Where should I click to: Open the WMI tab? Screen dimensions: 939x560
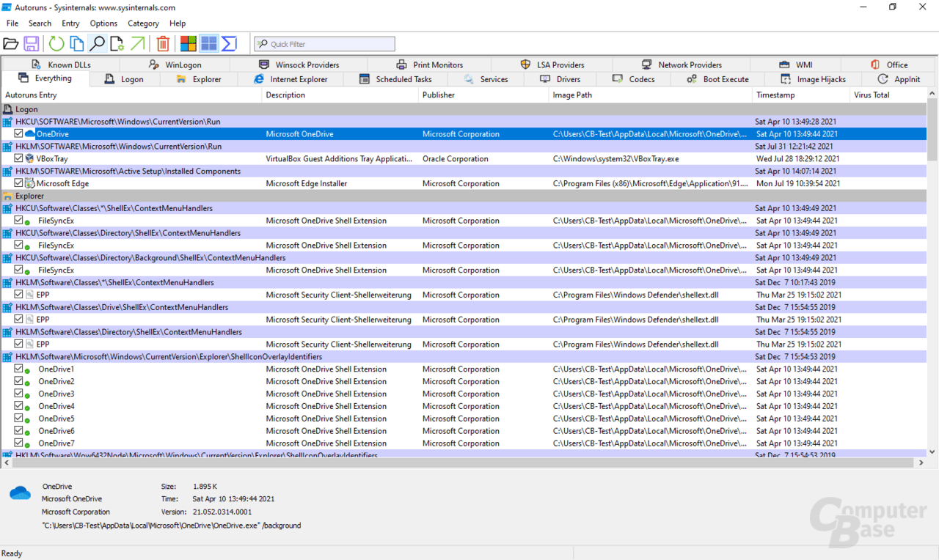(795, 65)
